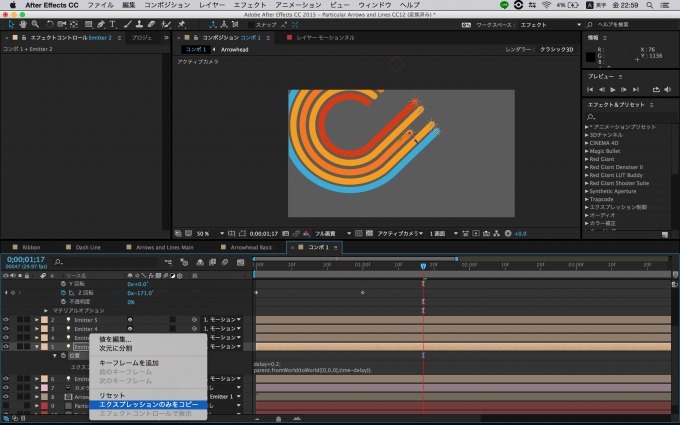680x425 pixels.
Task: Select the Type (T) tool
Action: 112,24
